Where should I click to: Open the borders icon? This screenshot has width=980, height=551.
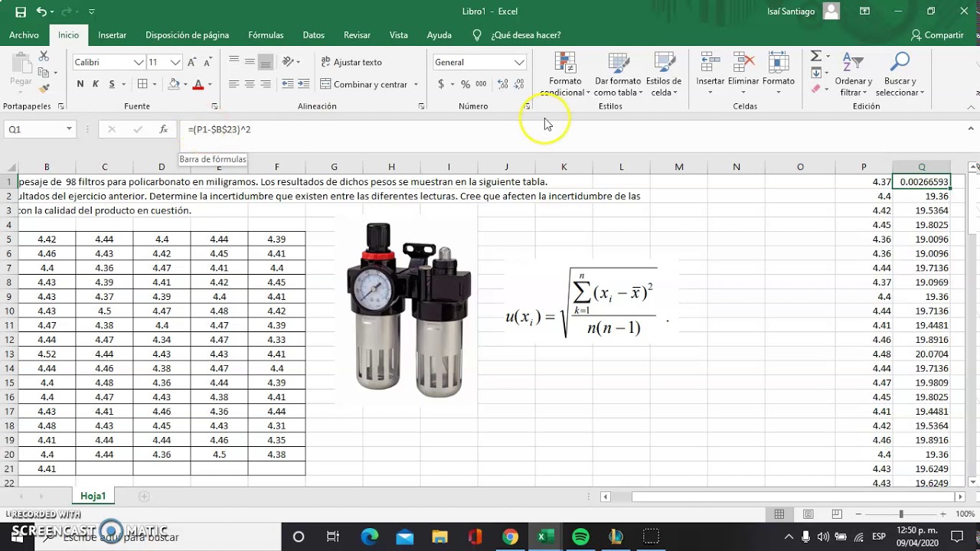tap(142, 84)
